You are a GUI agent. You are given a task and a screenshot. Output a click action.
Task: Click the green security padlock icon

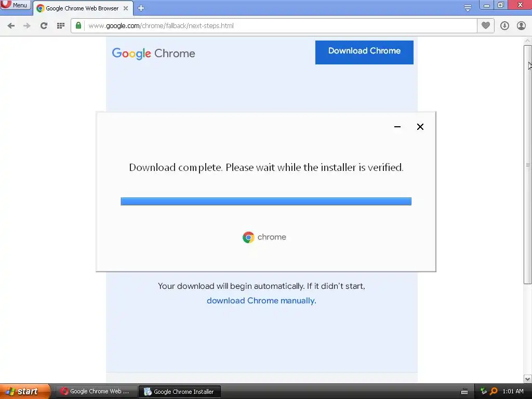point(78,25)
